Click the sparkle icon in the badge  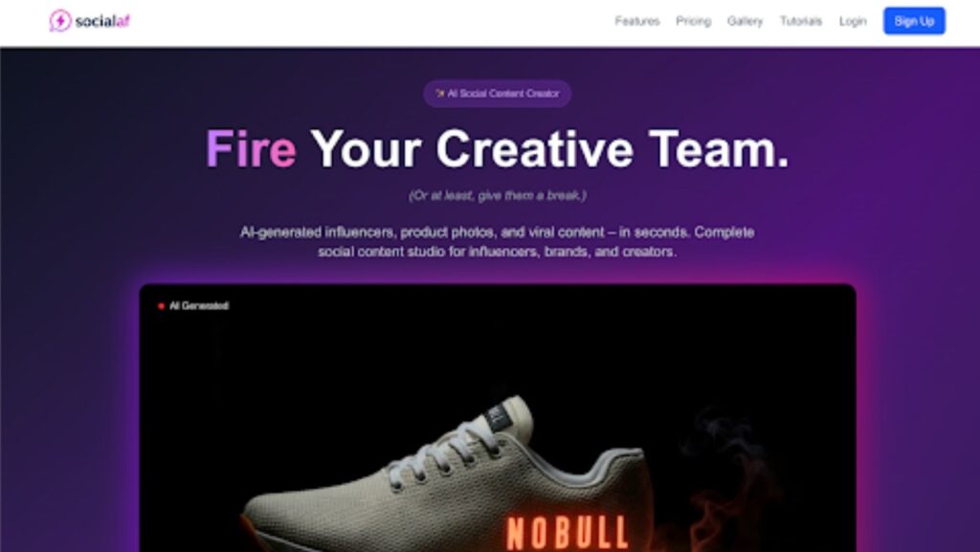click(440, 94)
